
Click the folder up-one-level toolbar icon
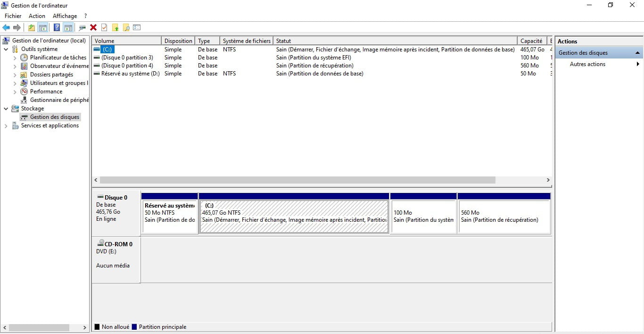pos(32,28)
